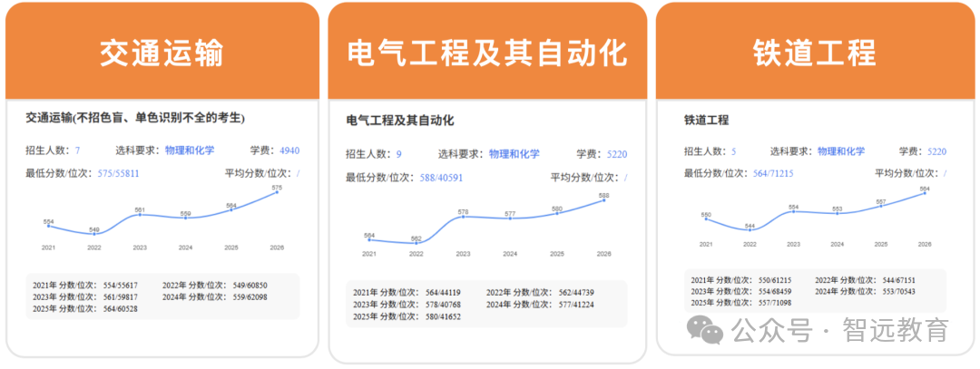The height and width of the screenshot is (369, 980).
Task: Click table entry 554/68459 for 2023年
Action: click(774, 292)
